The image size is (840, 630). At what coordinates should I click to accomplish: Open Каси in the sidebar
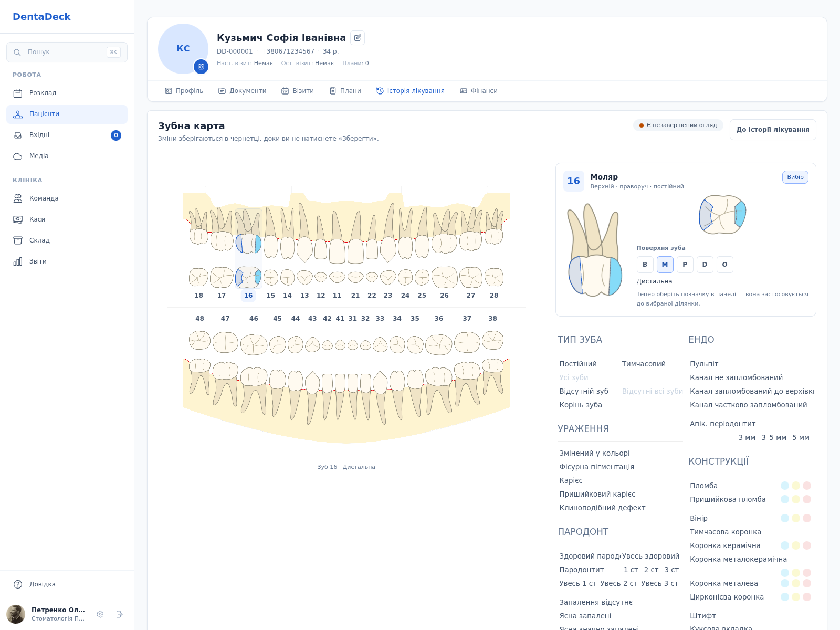67,219
